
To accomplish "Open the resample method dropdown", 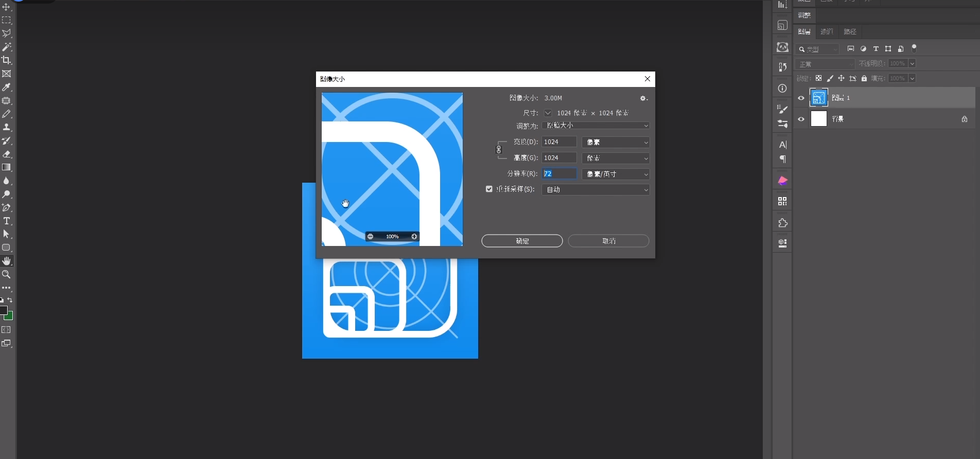I will 596,189.
